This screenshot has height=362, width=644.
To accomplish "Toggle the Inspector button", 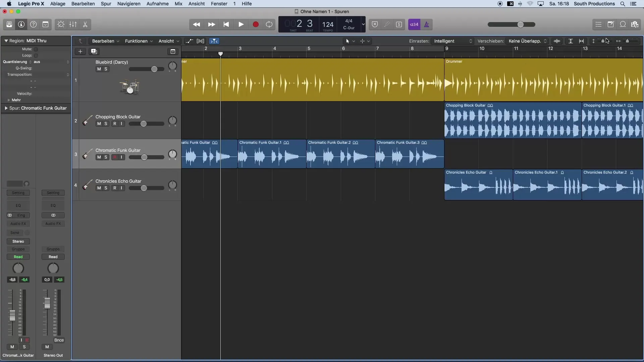I will pos(21,24).
